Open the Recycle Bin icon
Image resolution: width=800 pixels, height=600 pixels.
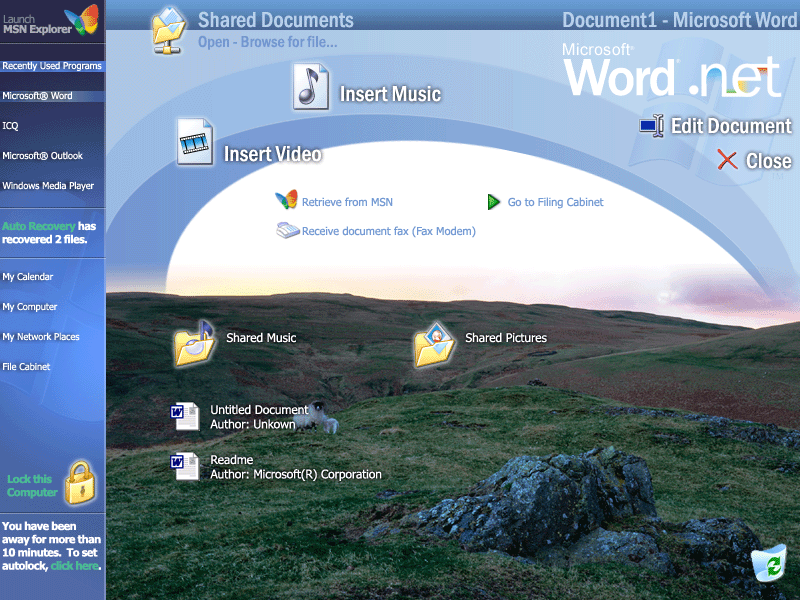click(x=768, y=563)
